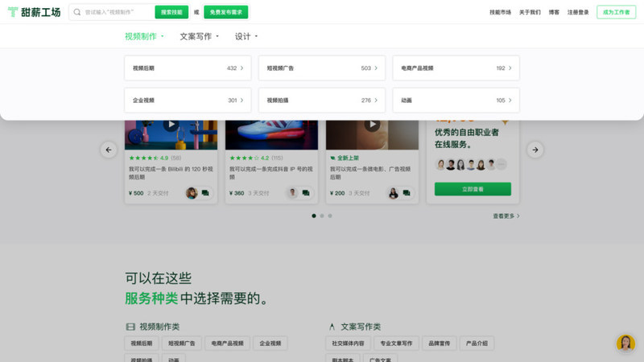Viewport: 644px width, 362px height.
Task: Open chat icon on ¥360 card
Action: [x=306, y=193]
